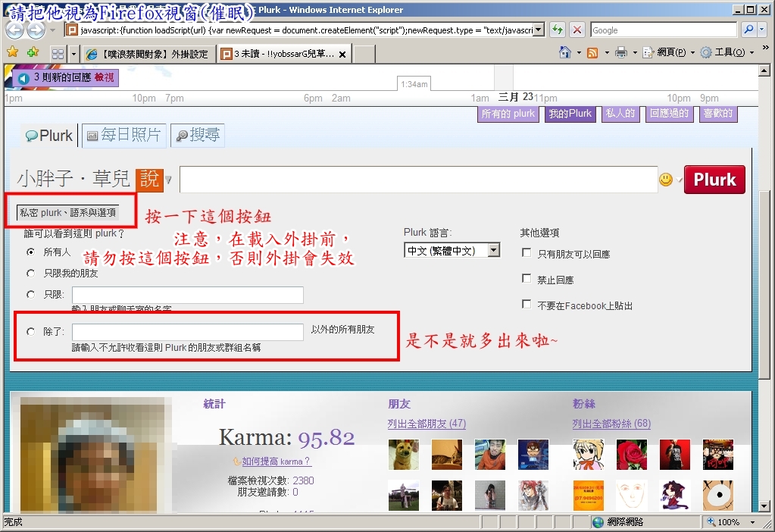
Task: Tick '不要在Facebook上貼出' checkbox
Action: tap(527, 305)
